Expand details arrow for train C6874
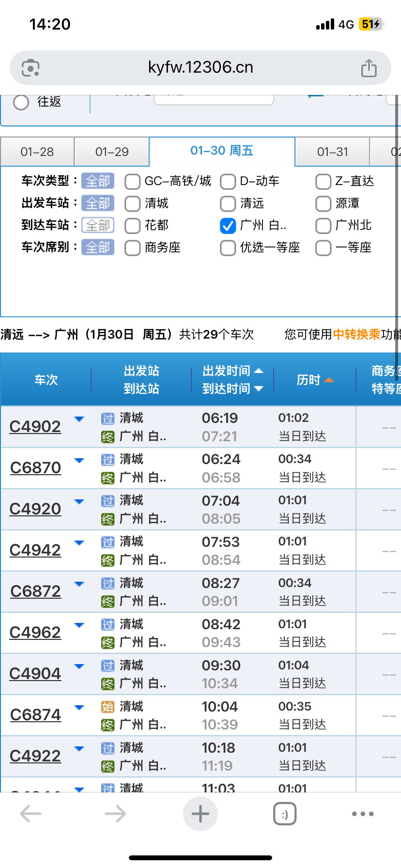Image resolution: width=401 pixels, height=868 pixels. click(79, 707)
